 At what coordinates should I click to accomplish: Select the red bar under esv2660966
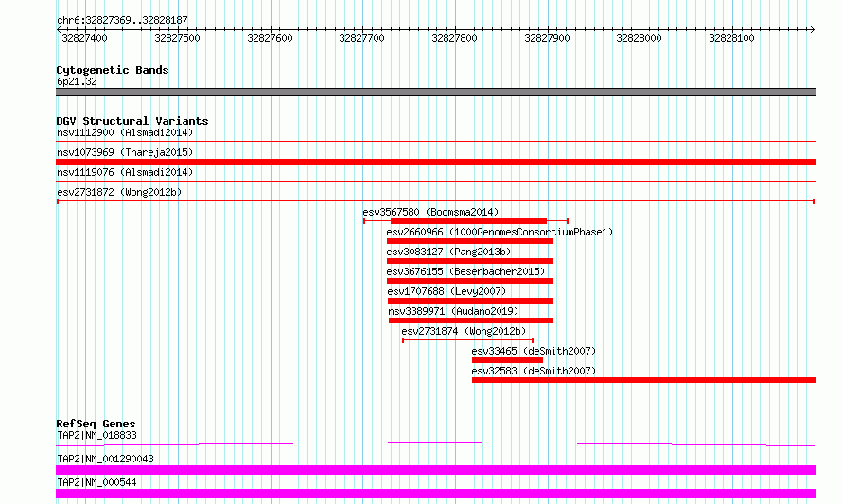pyautogui.click(x=469, y=241)
